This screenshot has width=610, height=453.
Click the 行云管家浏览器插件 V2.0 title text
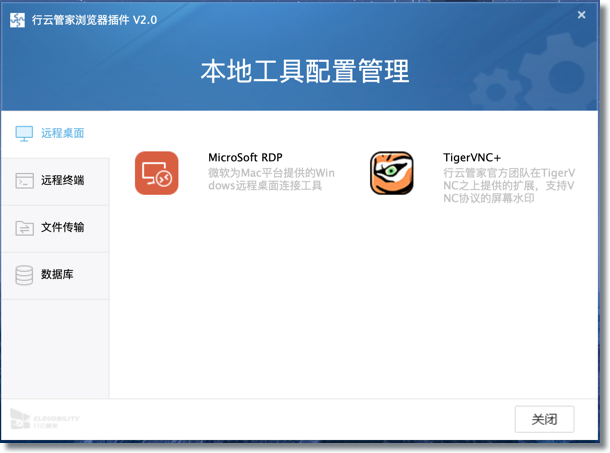coord(93,17)
